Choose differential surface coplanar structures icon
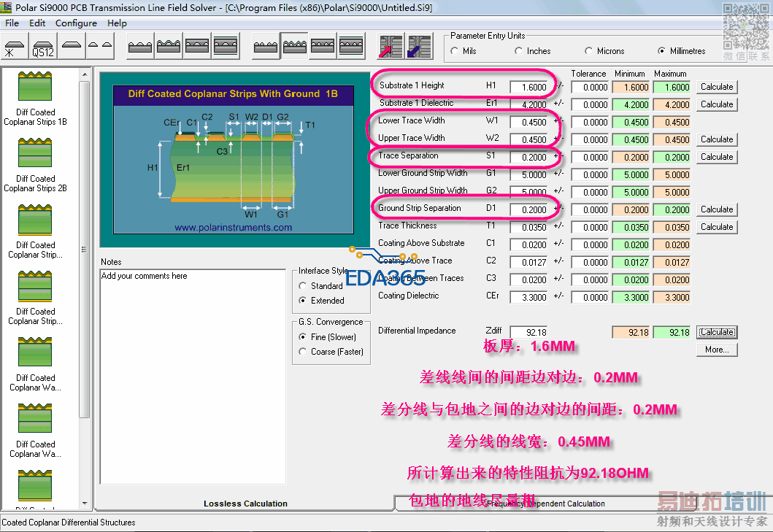Screen dimensions: 773x532 (266, 47)
